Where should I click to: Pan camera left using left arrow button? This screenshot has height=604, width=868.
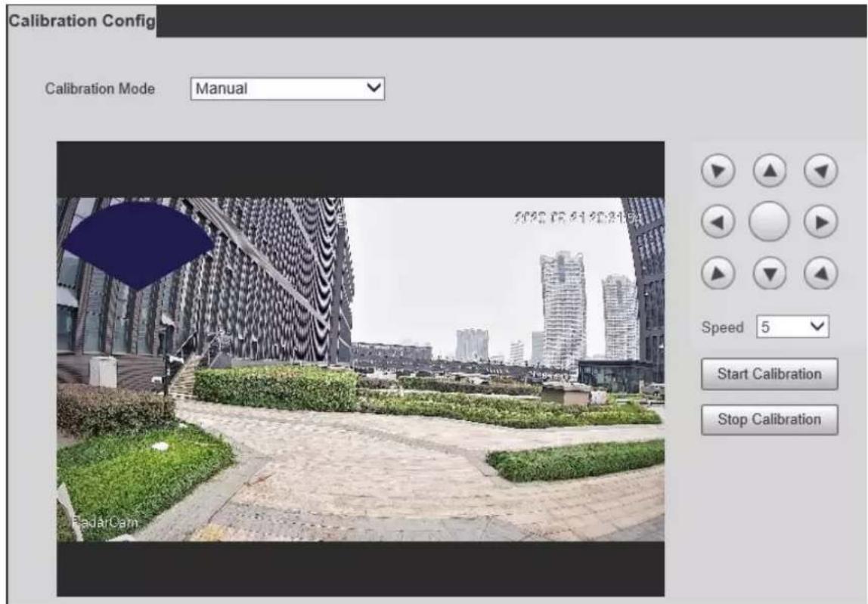click(718, 222)
